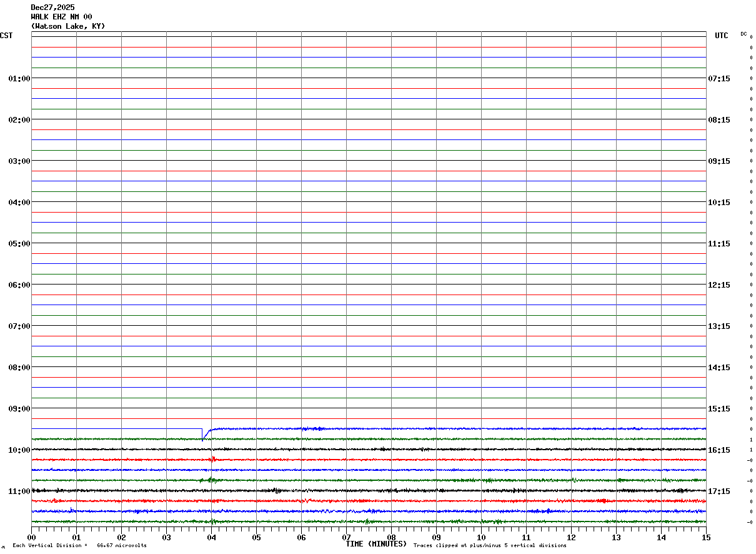Select the UTC time zone label

pos(722,36)
